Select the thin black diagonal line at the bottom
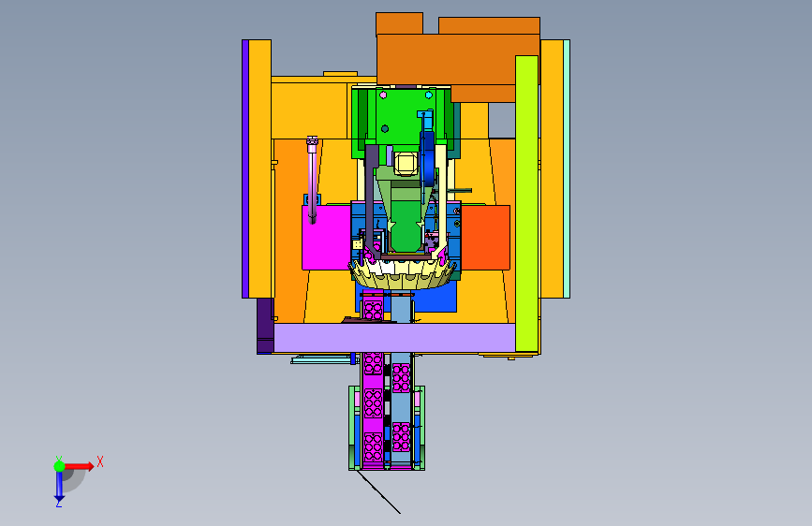 tap(378, 491)
